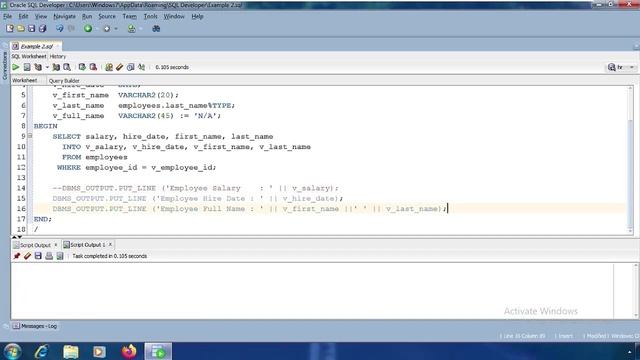This screenshot has width=640, height=360.
Task: Collapse the SELECT block at line 9
Action: coord(30,136)
